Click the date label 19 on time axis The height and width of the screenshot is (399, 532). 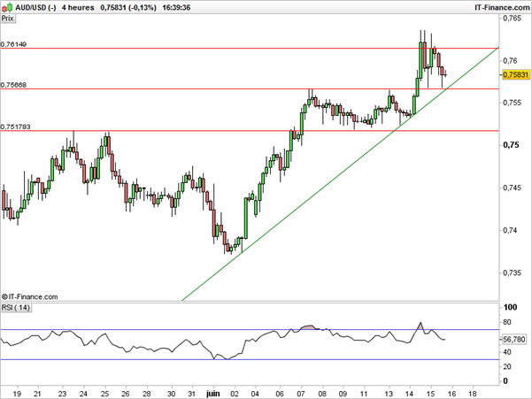pos(17,394)
